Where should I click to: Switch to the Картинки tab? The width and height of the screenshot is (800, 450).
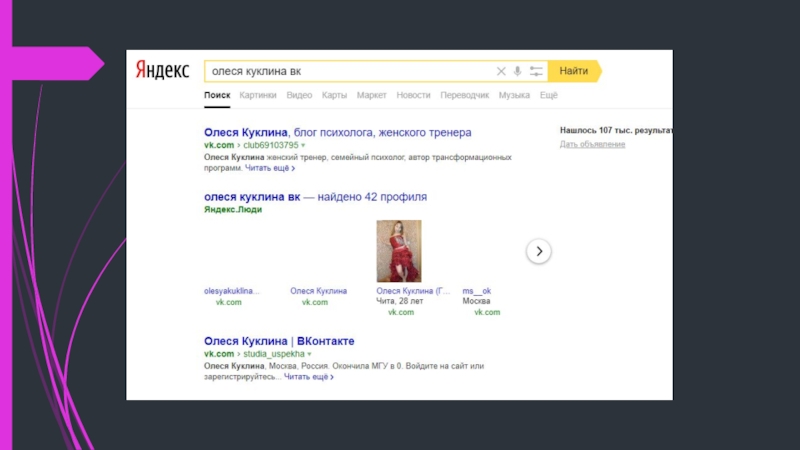click(x=258, y=95)
